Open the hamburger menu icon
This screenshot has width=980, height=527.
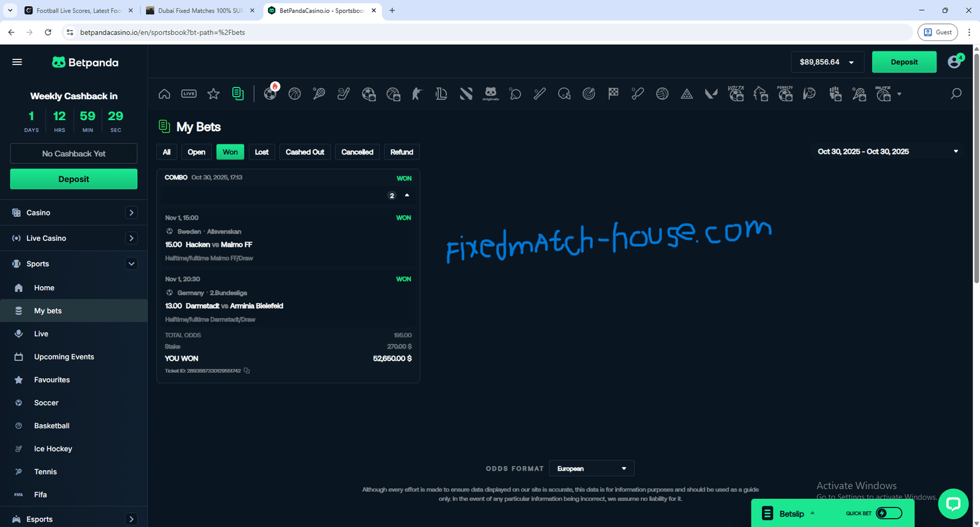point(17,62)
